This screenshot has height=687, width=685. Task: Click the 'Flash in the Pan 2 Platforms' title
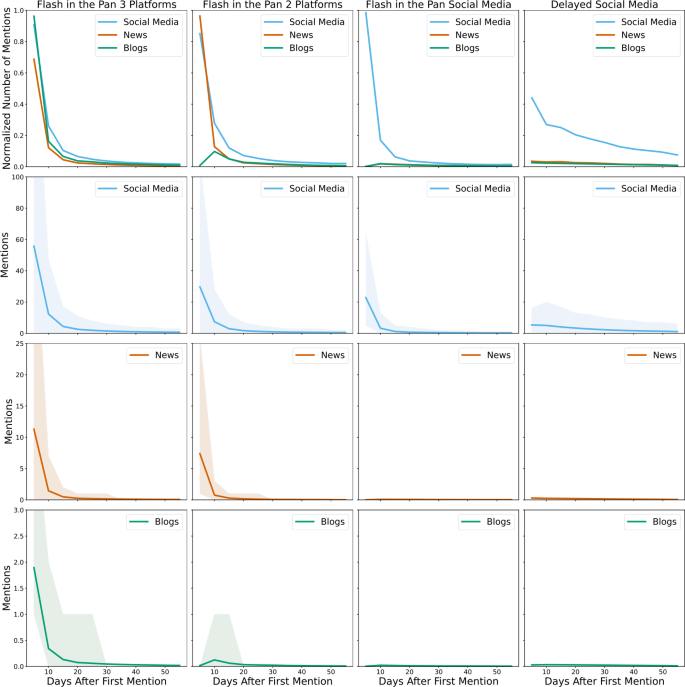pos(273,4)
